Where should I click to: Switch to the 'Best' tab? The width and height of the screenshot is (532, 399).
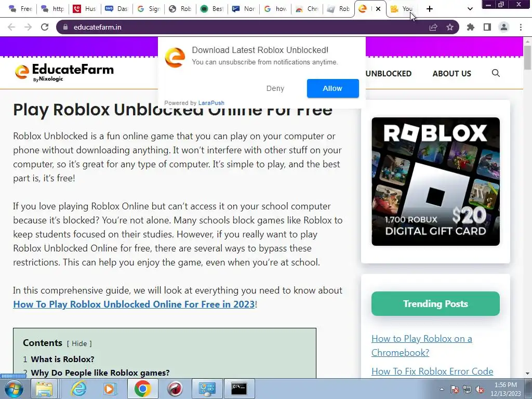pos(212,9)
